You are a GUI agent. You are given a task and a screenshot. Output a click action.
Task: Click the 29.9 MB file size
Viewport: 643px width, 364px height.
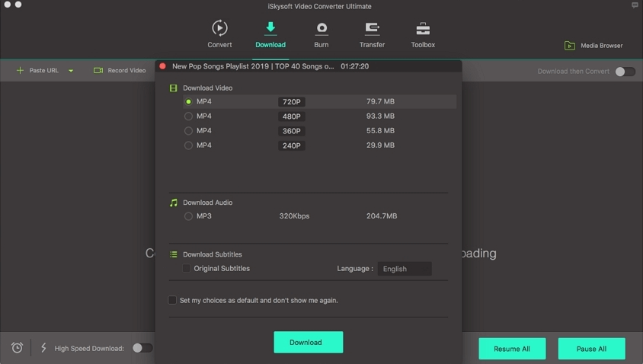pyautogui.click(x=381, y=145)
